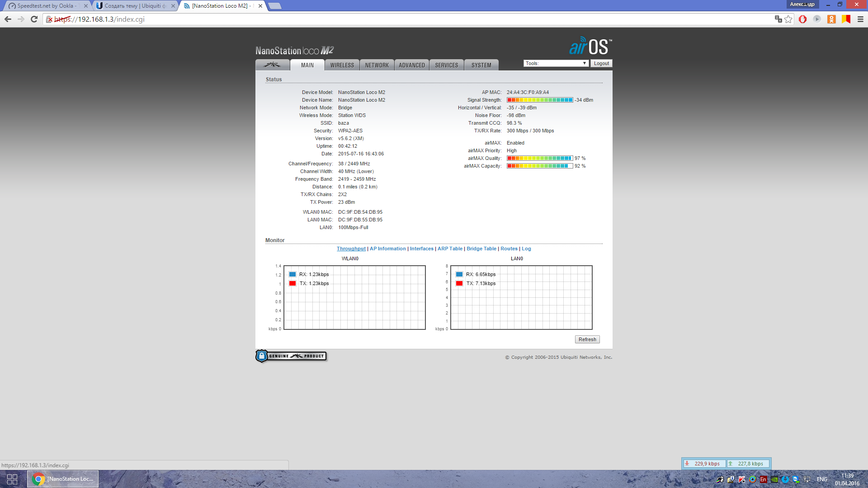
Task: Click the Ubiquiti logo tab in airOS
Action: tap(273, 65)
